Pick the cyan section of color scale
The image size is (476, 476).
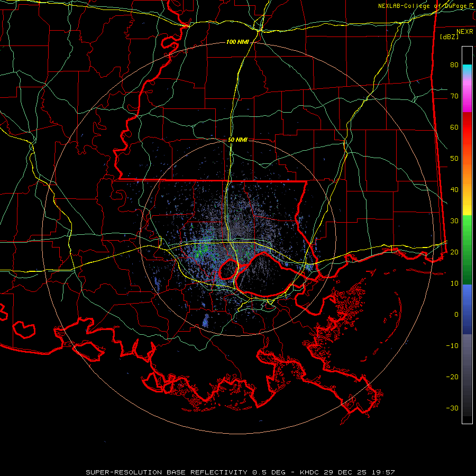[x=467, y=69]
